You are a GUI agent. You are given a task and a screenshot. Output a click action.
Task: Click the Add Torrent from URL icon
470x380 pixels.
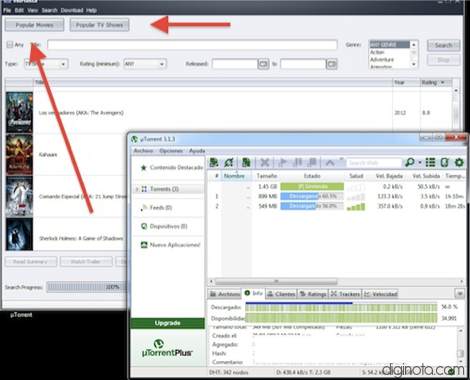point(229,163)
